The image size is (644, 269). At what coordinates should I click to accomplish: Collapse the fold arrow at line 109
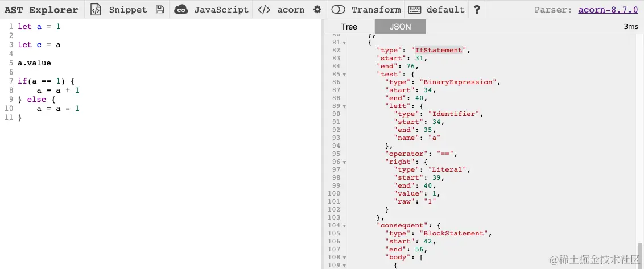coord(344,266)
